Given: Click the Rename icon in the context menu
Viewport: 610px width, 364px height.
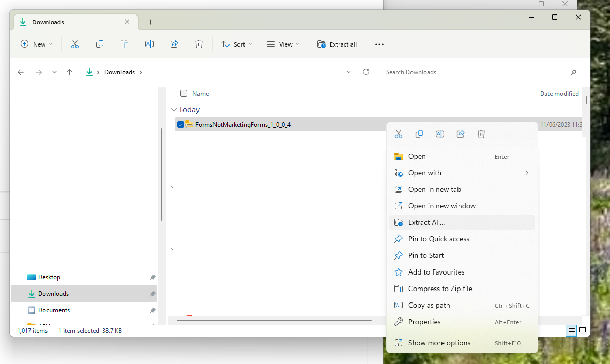Looking at the screenshot, I should pyautogui.click(x=439, y=134).
